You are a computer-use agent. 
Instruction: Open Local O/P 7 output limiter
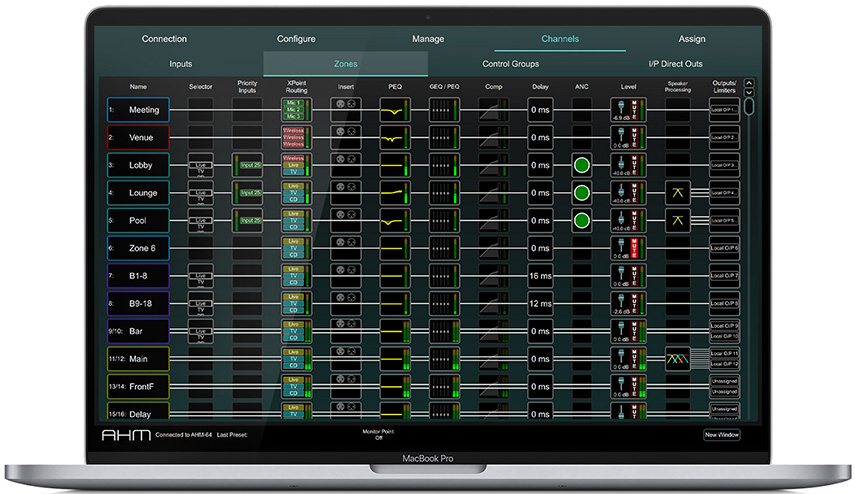(x=724, y=275)
